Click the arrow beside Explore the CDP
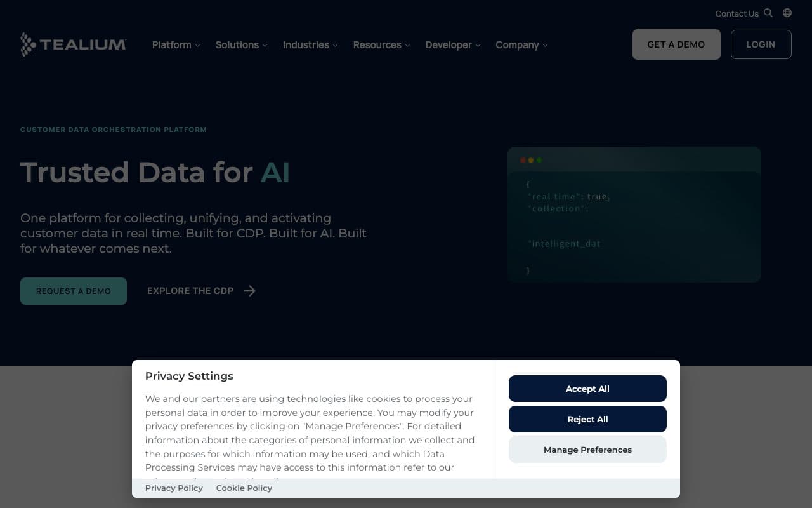 [250, 291]
